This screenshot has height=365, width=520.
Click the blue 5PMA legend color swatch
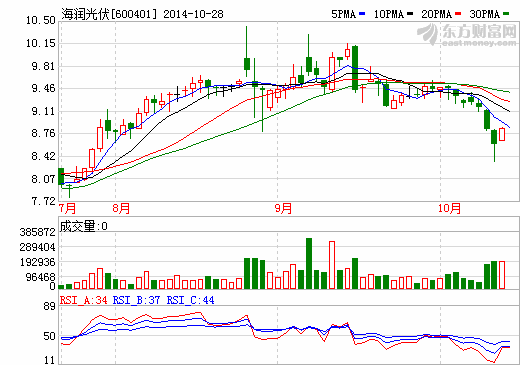(362, 14)
